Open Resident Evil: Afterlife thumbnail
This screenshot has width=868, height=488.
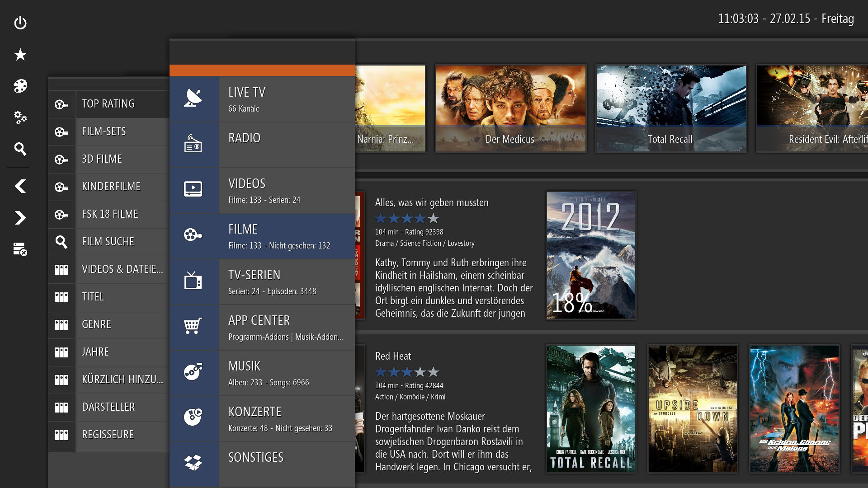(x=812, y=108)
